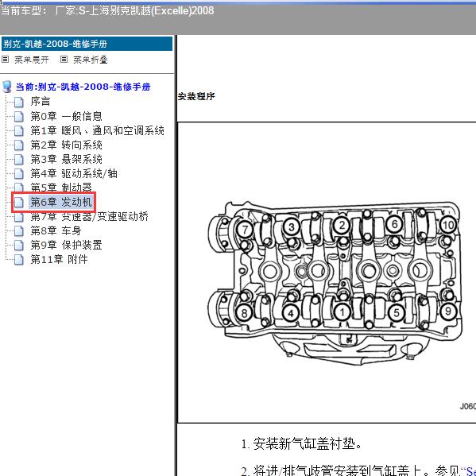Click the page icon next to 第9章 保护装置
Screen dimensions: 476x476
point(19,246)
